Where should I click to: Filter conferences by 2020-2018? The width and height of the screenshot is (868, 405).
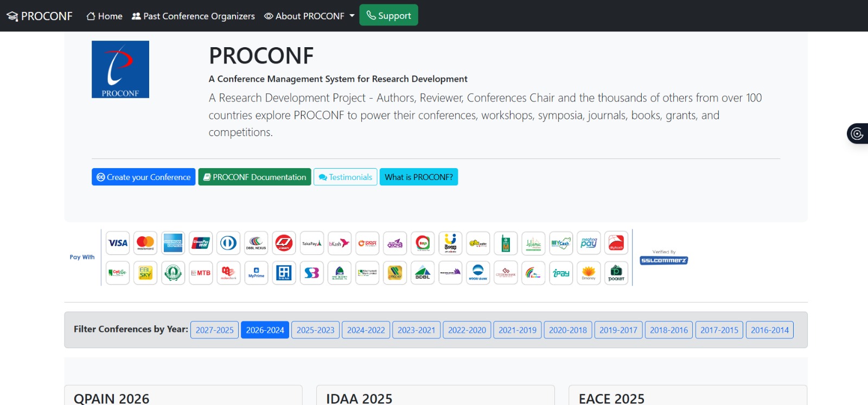tap(568, 330)
